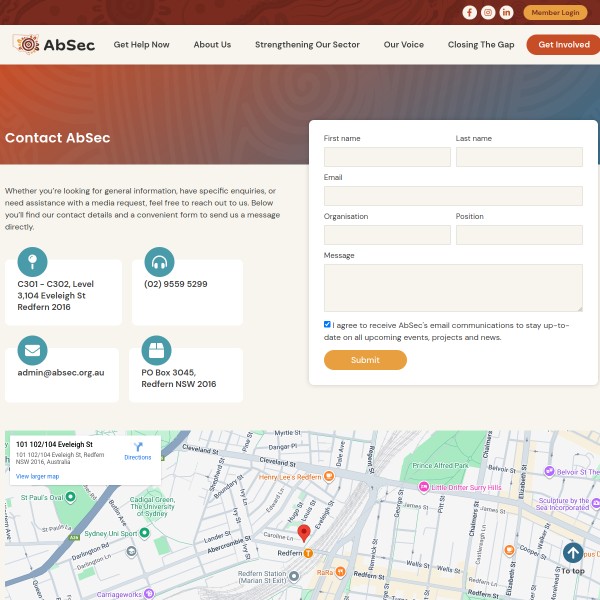Open AbSec LinkedIn page icon
Screen dimensions: 600x600
click(x=507, y=12)
